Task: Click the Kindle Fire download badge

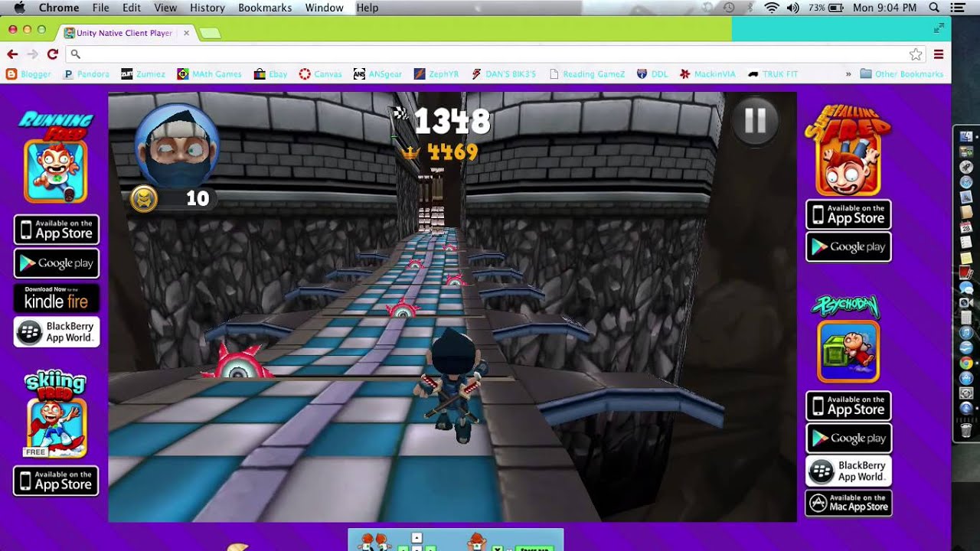Action: (x=57, y=298)
